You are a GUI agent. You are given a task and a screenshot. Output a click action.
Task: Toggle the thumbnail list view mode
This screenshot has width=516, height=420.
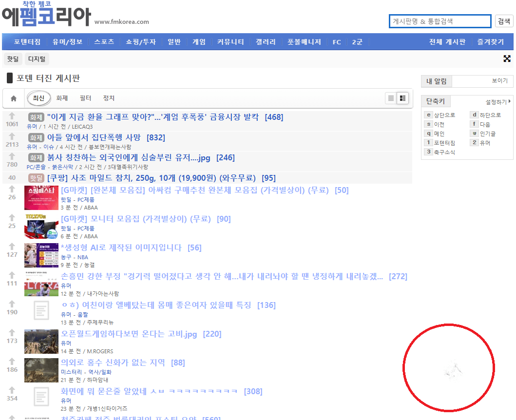coord(402,98)
